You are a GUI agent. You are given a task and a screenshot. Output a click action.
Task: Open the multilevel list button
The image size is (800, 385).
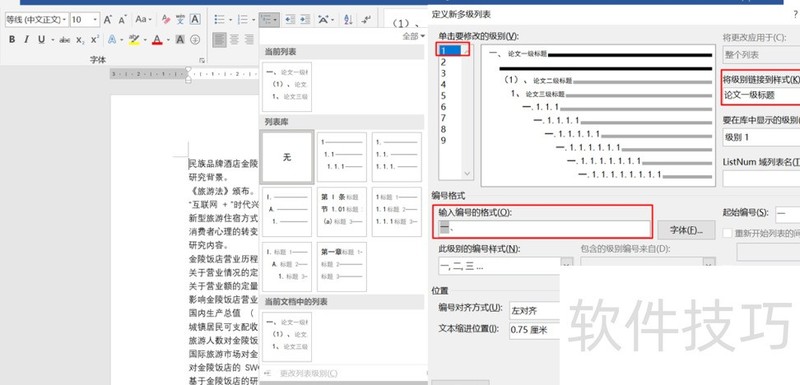[268, 19]
